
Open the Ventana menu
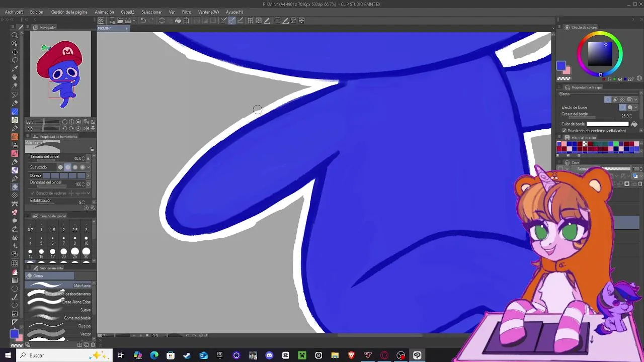208,12
